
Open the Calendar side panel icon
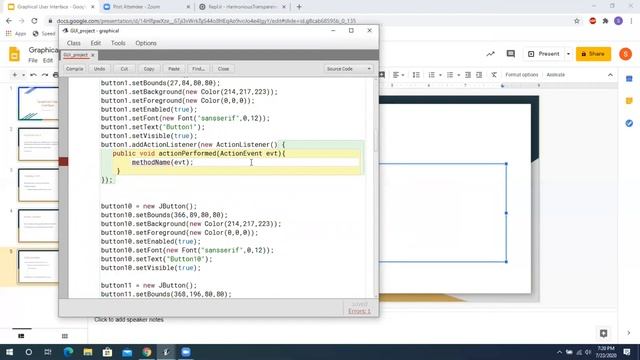(x=629, y=79)
